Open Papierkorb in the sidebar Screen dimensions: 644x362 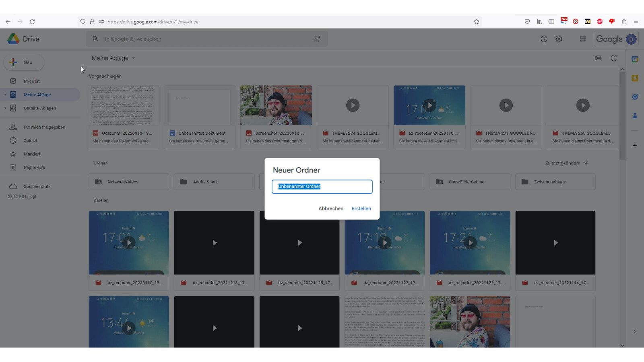(x=34, y=167)
